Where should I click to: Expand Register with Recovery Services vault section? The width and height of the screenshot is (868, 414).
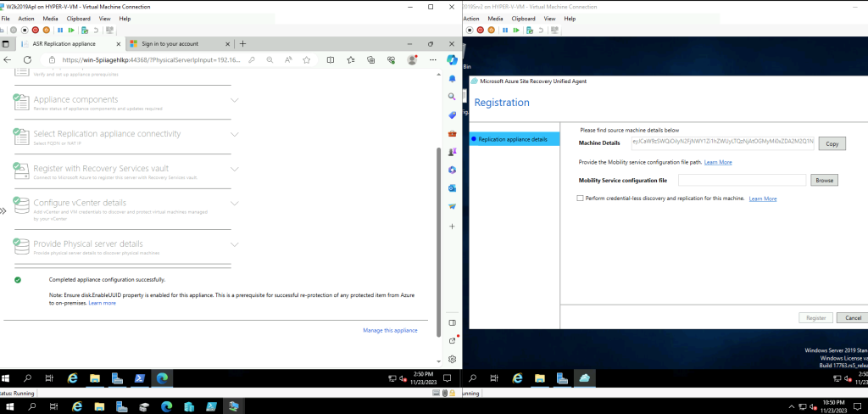click(235, 169)
